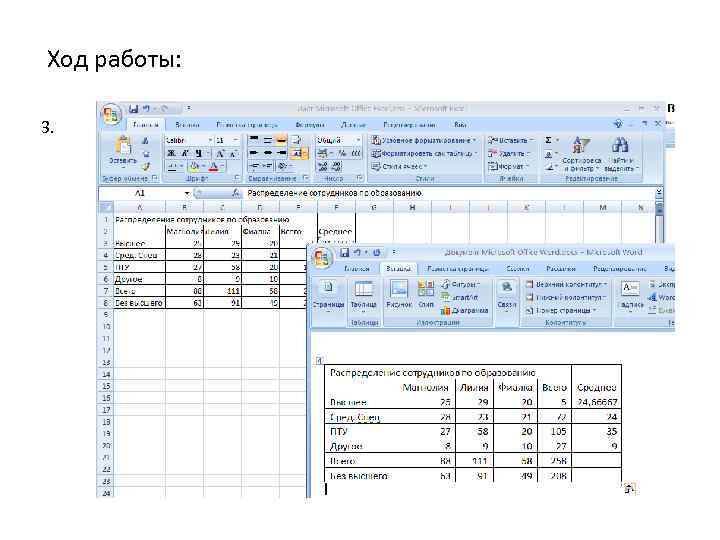Align text left in Excel
The height and width of the screenshot is (540, 720).
pos(254,153)
